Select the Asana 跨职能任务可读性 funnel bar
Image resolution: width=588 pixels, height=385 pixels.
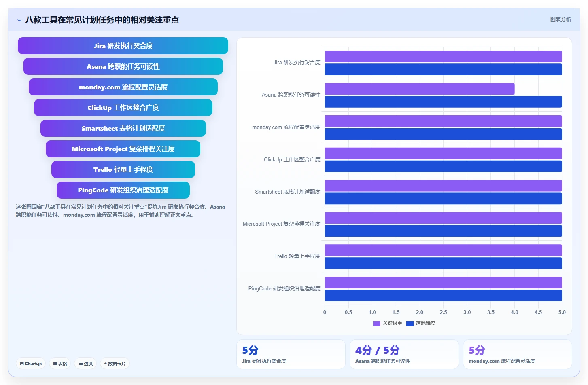pos(123,66)
